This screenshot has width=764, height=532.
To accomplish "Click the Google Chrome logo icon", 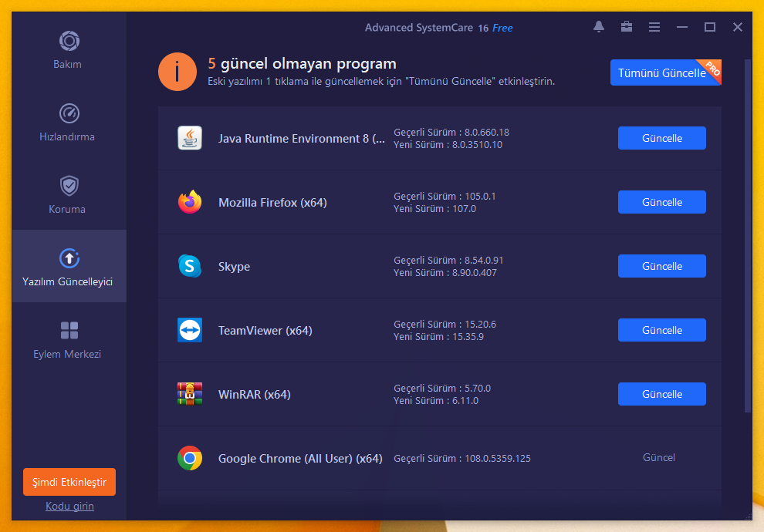I will click(190, 458).
